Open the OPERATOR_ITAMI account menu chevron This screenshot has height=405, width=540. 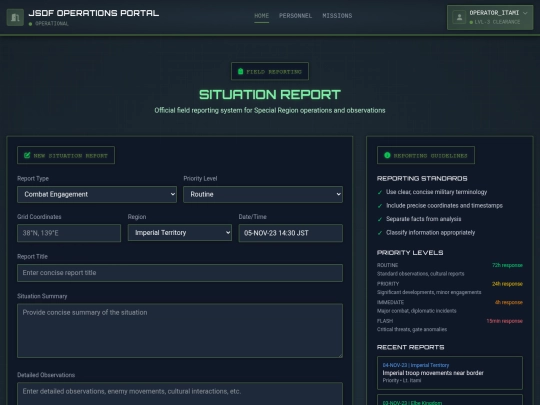coord(525,13)
